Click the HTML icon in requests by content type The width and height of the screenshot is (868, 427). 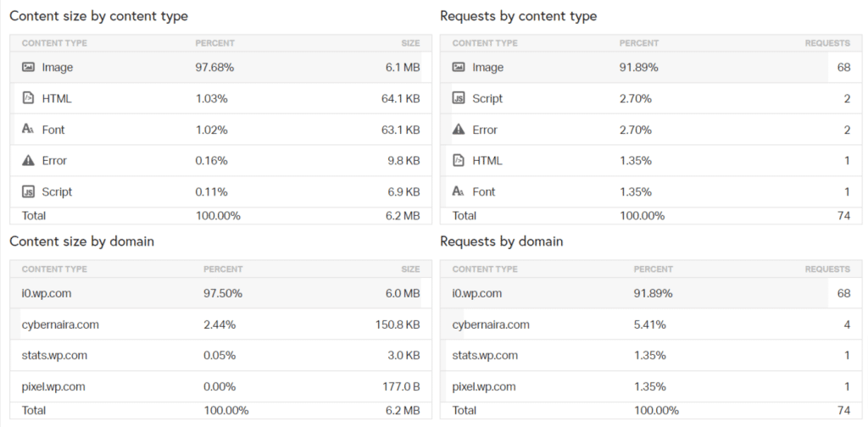[x=459, y=160]
